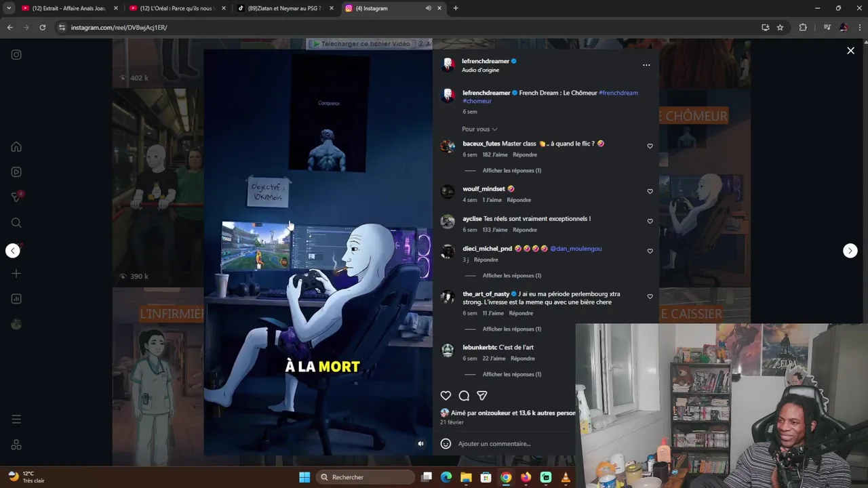Viewport: 868px width, 488px height.
Task: Click the address bar URL
Action: (x=119, y=28)
